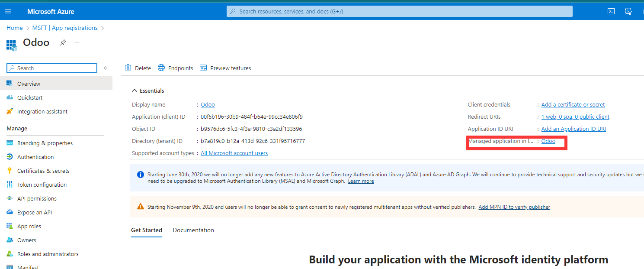Click the Branding & properties icon
644x269 pixels.
pos(10,143)
